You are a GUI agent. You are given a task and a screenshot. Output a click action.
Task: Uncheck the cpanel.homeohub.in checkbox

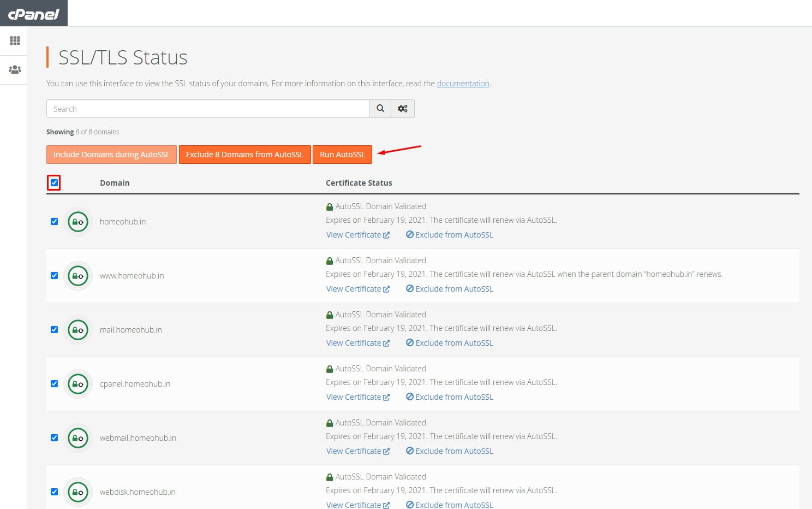point(54,384)
